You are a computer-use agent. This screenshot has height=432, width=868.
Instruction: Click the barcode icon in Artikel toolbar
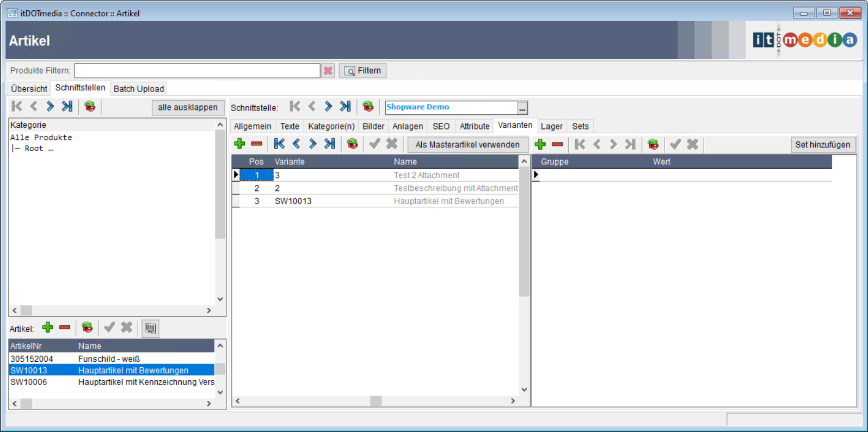point(150,328)
